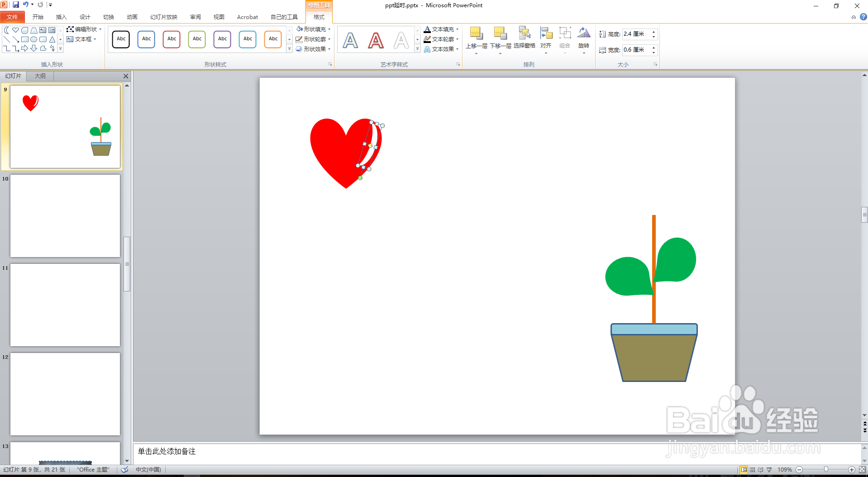Screen dimensions: 868x477
Task: Switch to Slide Sorter view in status bar
Action: click(x=752, y=470)
